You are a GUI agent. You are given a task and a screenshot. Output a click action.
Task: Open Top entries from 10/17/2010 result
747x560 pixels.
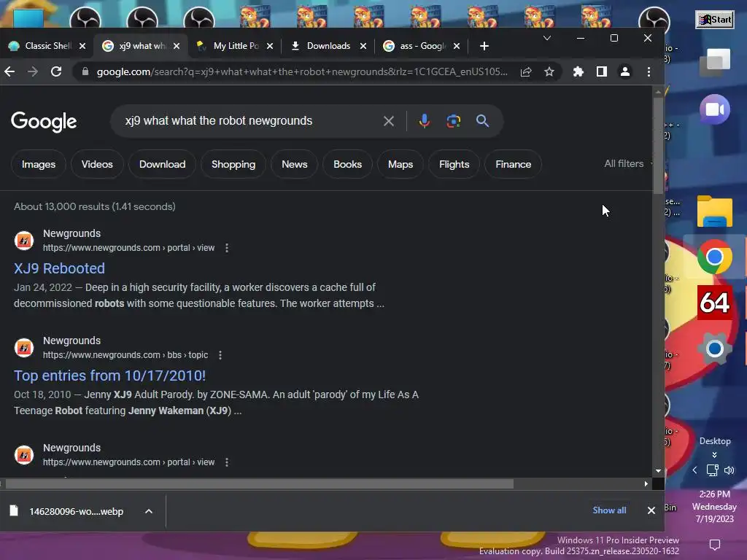point(109,376)
